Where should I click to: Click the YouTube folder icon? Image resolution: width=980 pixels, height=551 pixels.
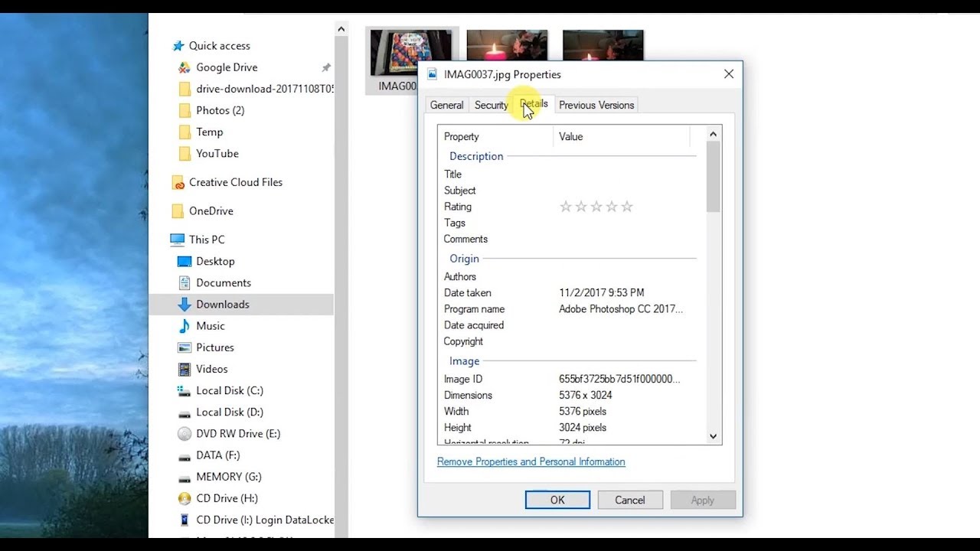(x=185, y=153)
